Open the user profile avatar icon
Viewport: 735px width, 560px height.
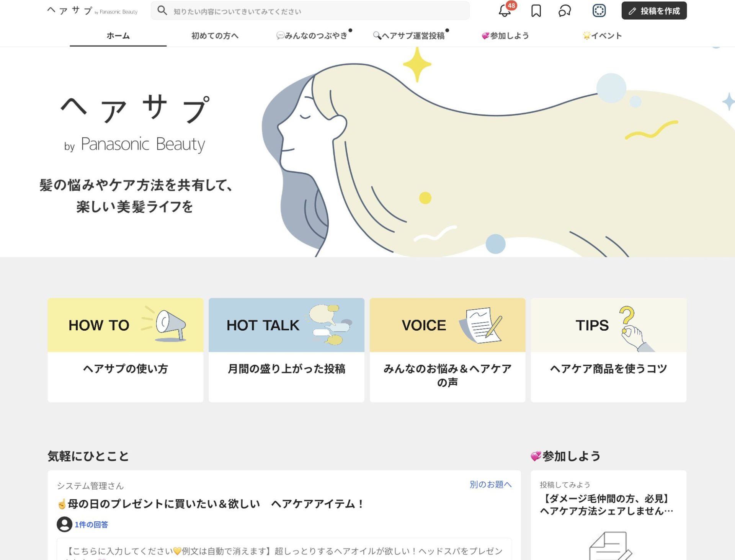[599, 11]
